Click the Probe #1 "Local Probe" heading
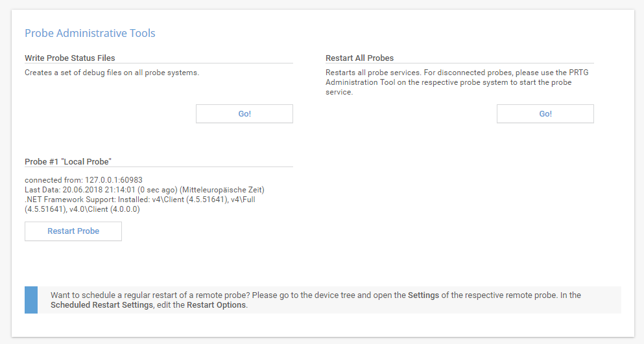Screen dimensions: 644x344 pos(69,161)
